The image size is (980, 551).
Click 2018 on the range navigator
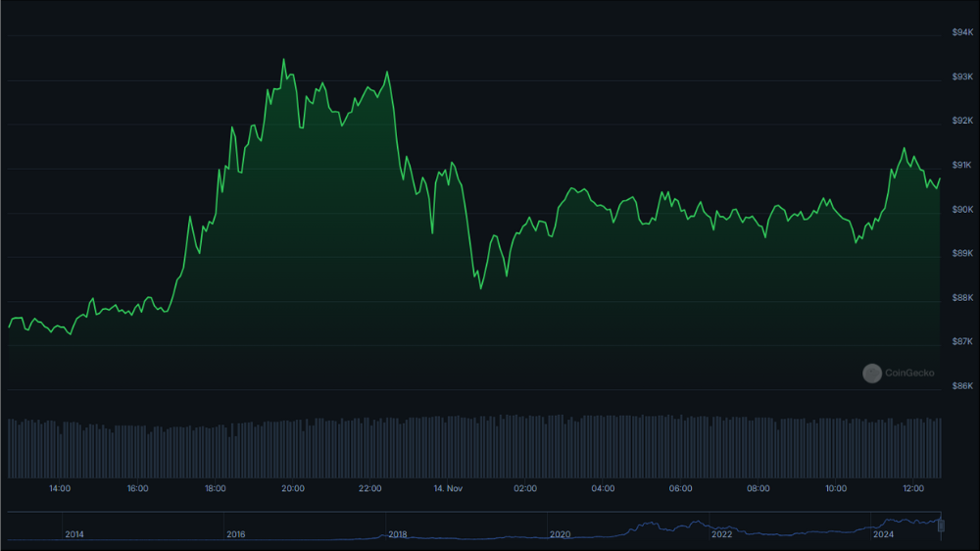pyautogui.click(x=398, y=534)
